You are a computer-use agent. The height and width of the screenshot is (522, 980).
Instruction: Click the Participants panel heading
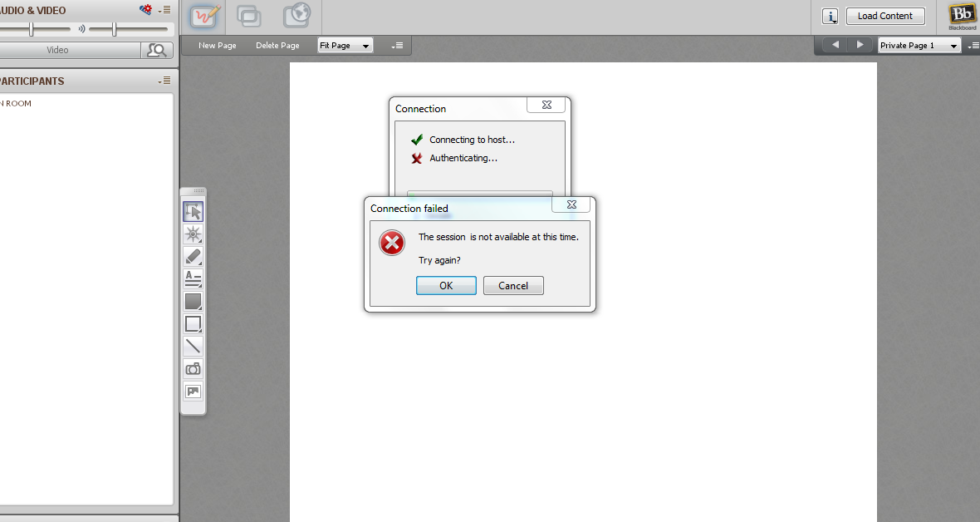pos(32,81)
